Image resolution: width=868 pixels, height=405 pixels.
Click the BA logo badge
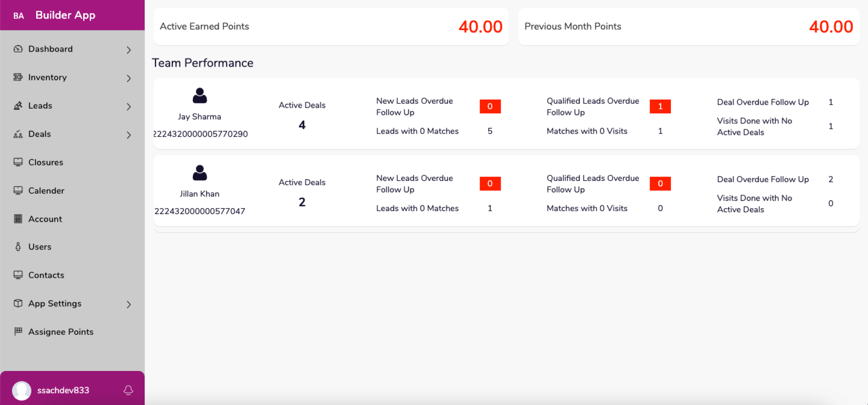pos(19,16)
